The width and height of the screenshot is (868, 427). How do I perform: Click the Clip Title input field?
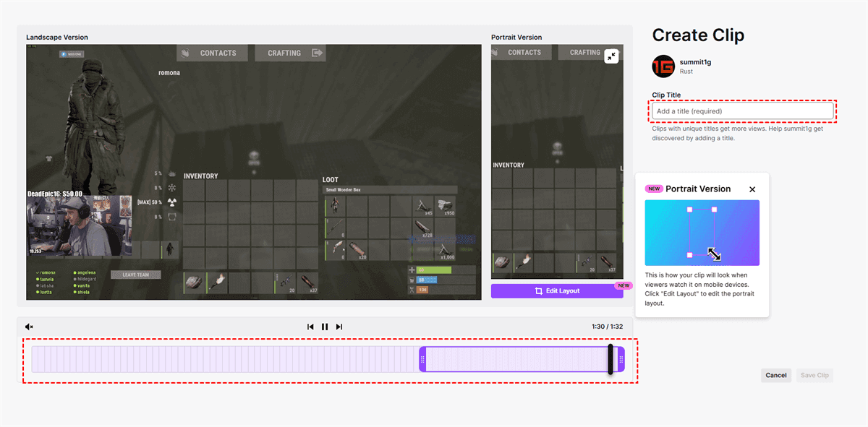tap(742, 111)
